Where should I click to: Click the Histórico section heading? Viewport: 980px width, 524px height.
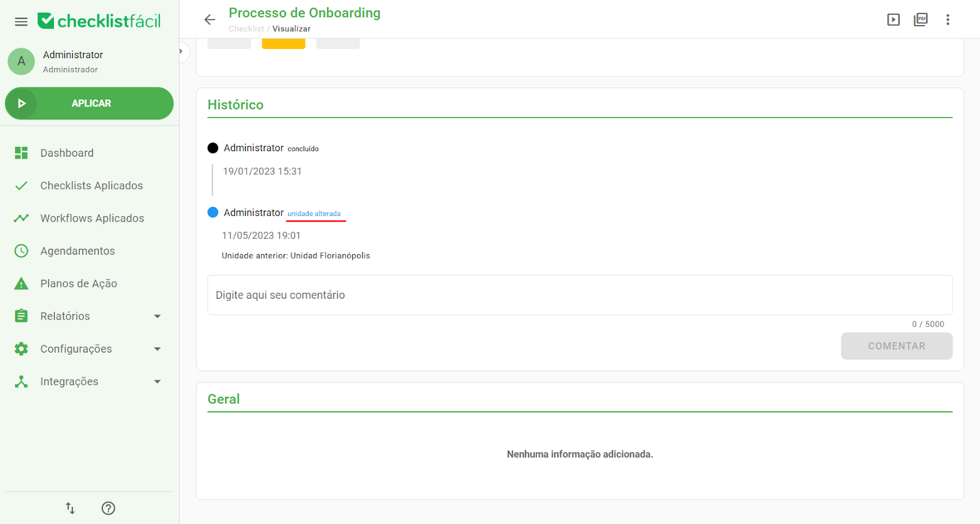point(235,105)
